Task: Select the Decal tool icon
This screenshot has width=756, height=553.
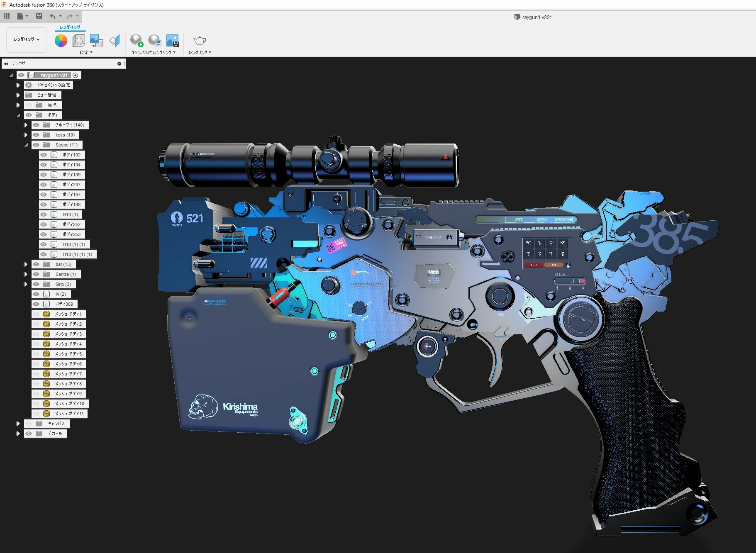Action: coord(96,41)
